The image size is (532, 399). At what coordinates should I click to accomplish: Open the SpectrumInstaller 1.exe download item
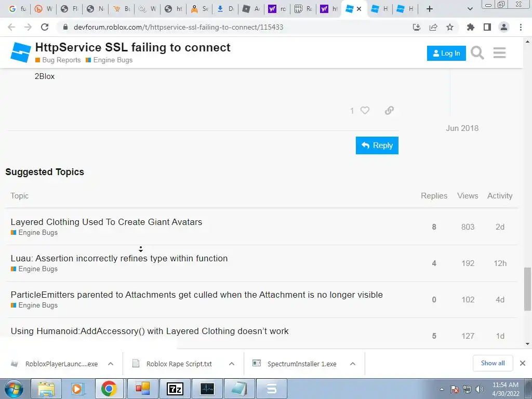pyautogui.click(x=302, y=364)
